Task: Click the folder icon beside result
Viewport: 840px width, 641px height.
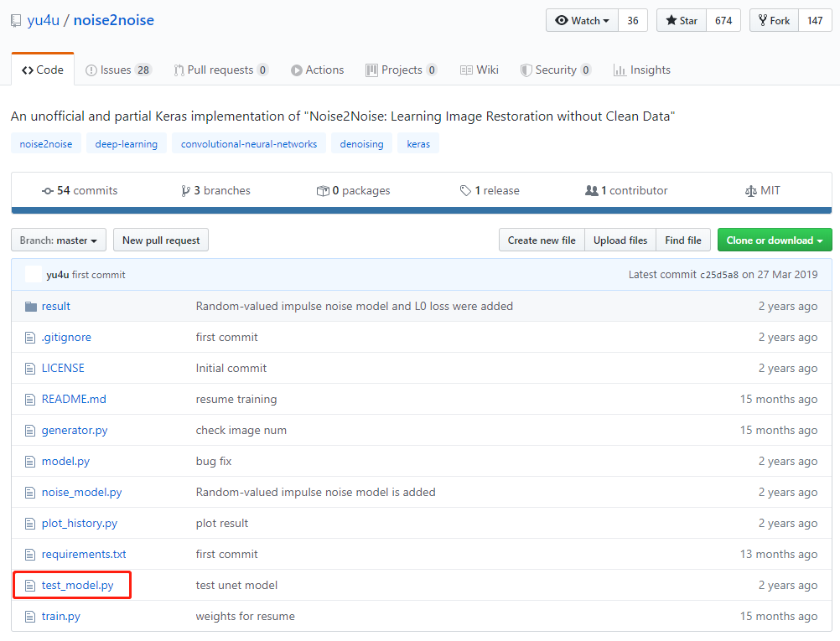Action: tap(30, 307)
